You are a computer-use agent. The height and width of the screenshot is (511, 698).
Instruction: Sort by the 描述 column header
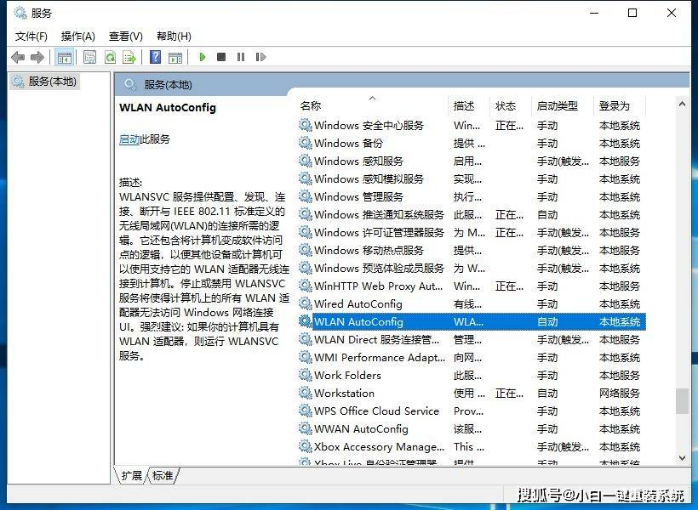point(469,106)
